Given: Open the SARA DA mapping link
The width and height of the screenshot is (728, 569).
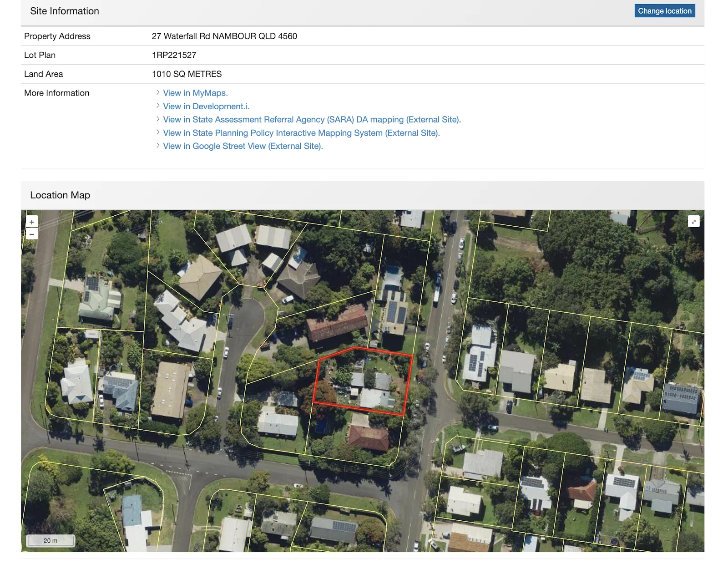Looking at the screenshot, I should [x=312, y=119].
